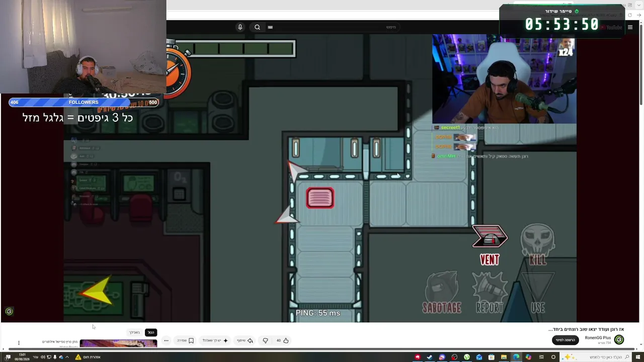Open options menu for the recommended video
The image size is (644, 362).
click(x=19, y=343)
